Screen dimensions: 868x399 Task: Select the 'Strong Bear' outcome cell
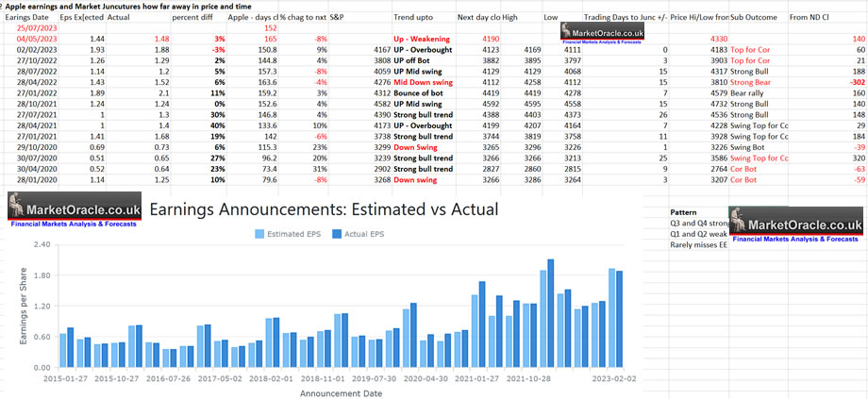point(759,82)
